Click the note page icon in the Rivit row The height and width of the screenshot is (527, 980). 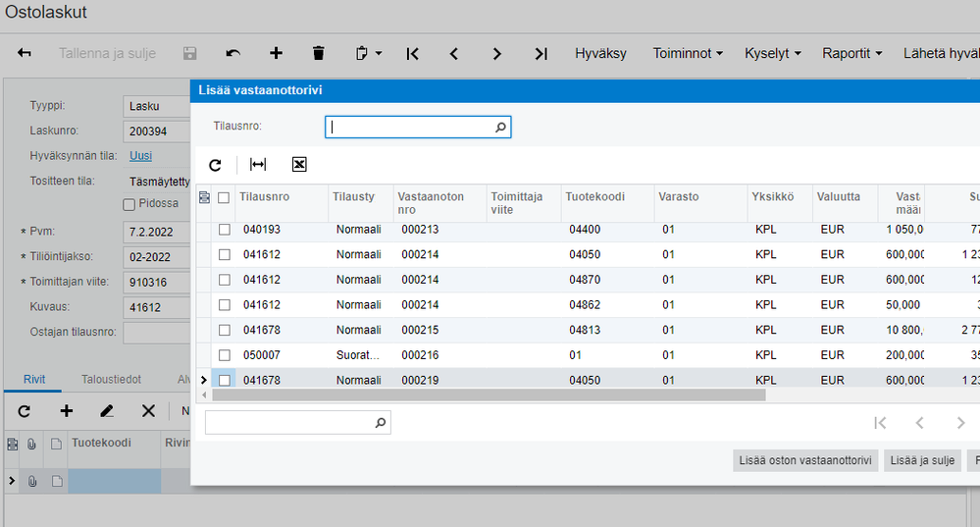pyautogui.click(x=57, y=481)
